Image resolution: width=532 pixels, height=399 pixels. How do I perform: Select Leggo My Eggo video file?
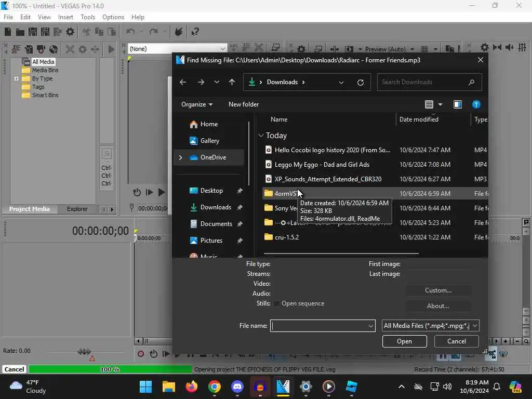tap(375, 165)
